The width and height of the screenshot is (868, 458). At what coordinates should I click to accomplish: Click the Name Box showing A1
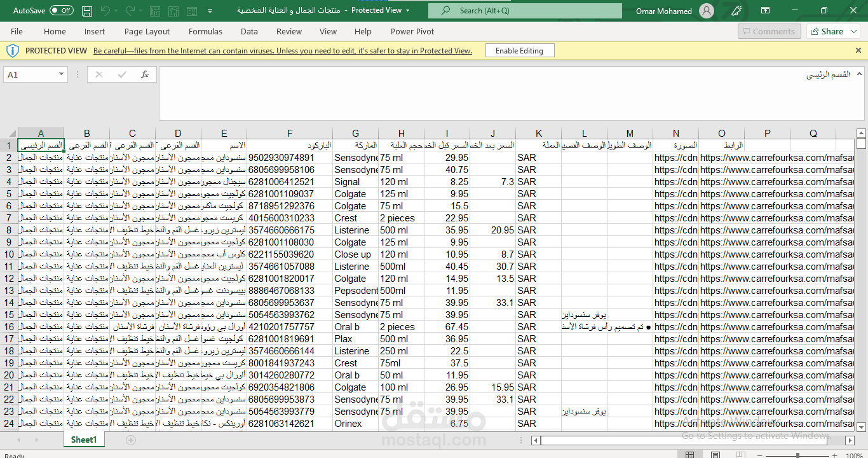tap(30, 74)
